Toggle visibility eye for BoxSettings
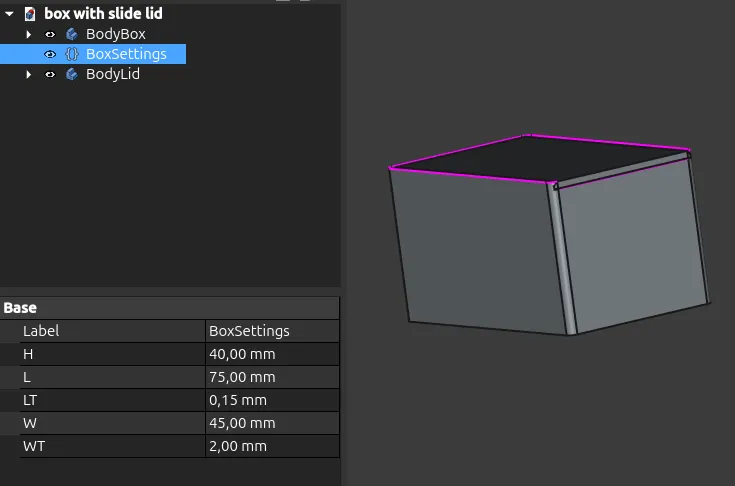 50,54
